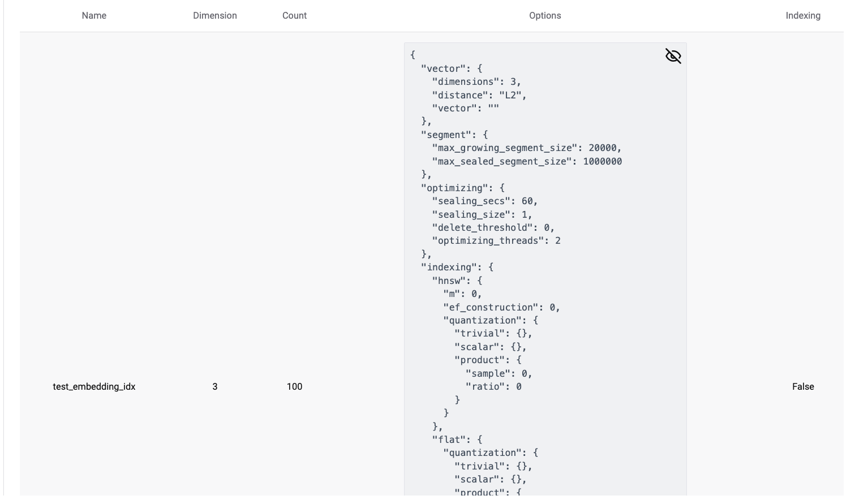Click the delete_threshold line

493,228
